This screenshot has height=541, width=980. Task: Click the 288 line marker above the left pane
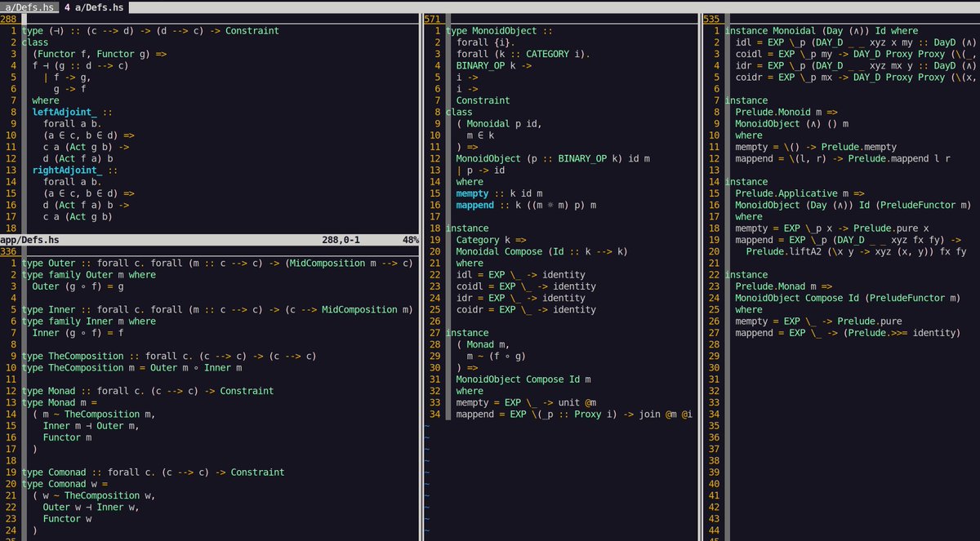(11, 18)
